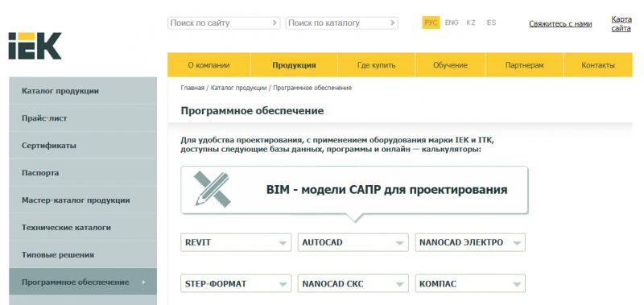Open Технические каталоги in sidebar

83,228
